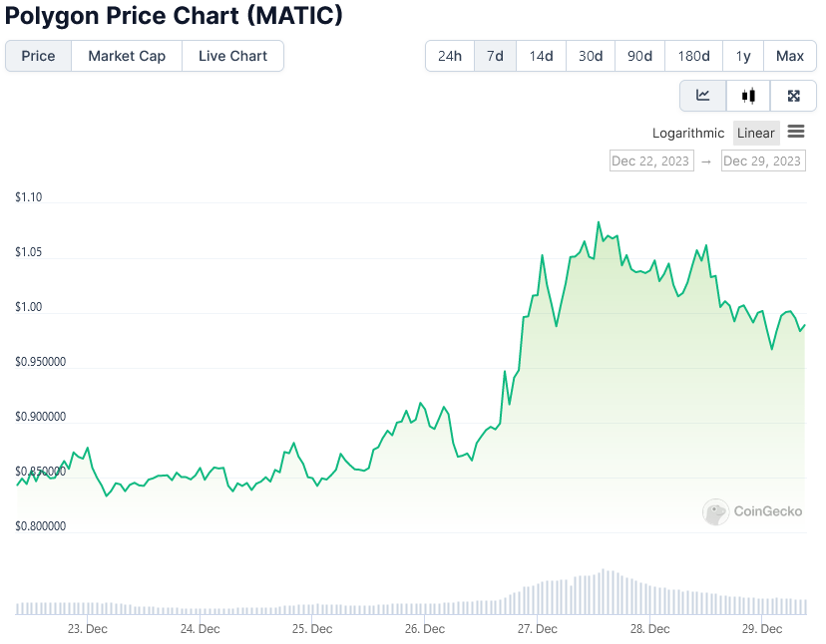Image resolution: width=826 pixels, height=644 pixels.
Task: Open chart hamburger menu
Action: click(x=796, y=132)
